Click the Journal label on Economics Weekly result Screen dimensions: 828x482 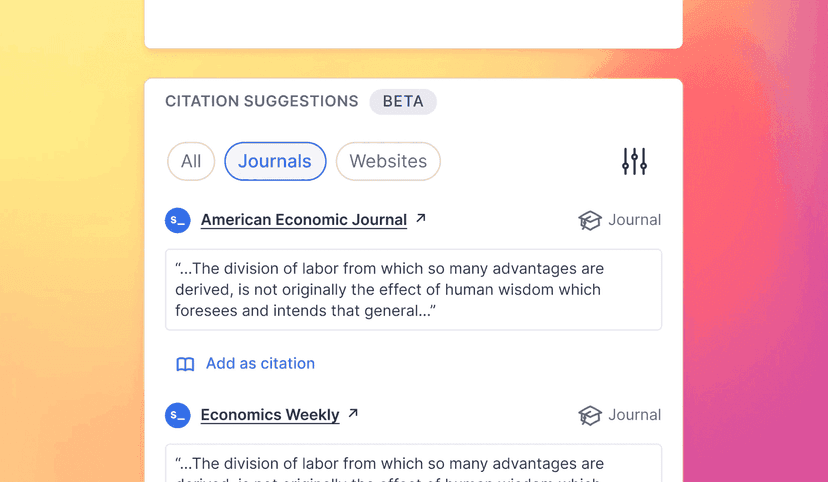(x=634, y=415)
